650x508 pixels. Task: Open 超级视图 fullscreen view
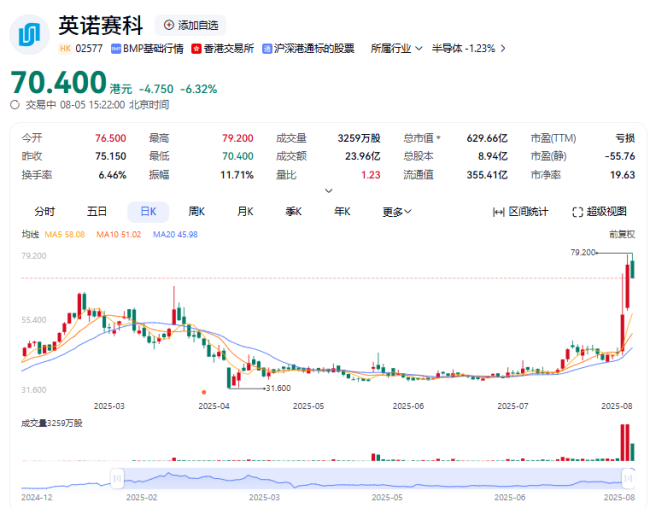click(599, 212)
